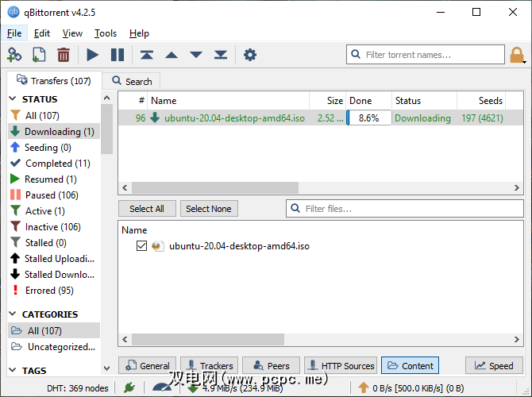Click the Select All button
The image size is (532, 397).
click(x=147, y=209)
